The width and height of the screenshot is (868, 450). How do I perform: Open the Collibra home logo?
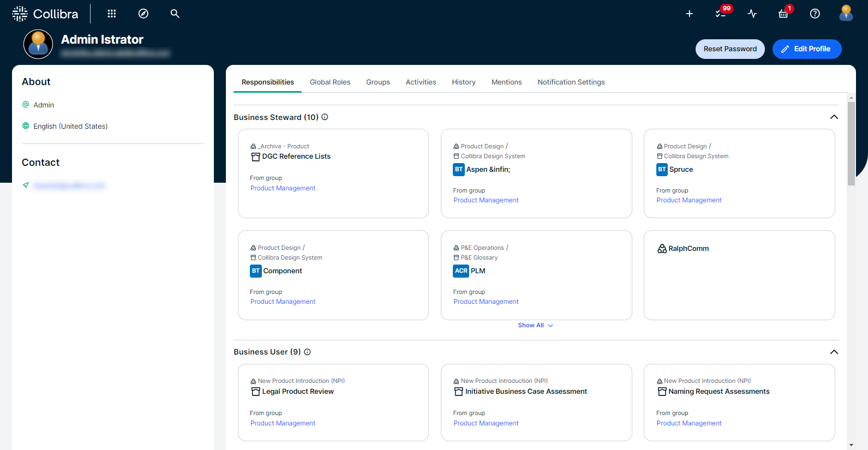(45, 14)
